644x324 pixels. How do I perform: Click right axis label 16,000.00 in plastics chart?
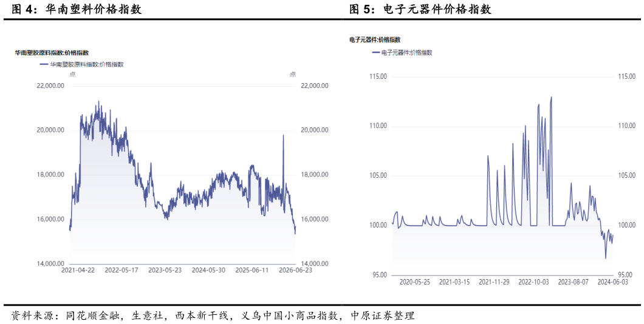(315, 220)
